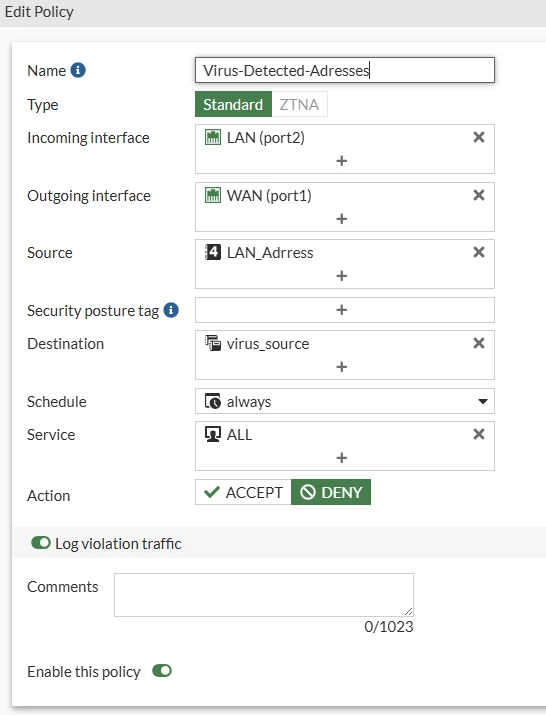
Task: Remove LAN_Adrress from Source
Action: coord(478,252)
